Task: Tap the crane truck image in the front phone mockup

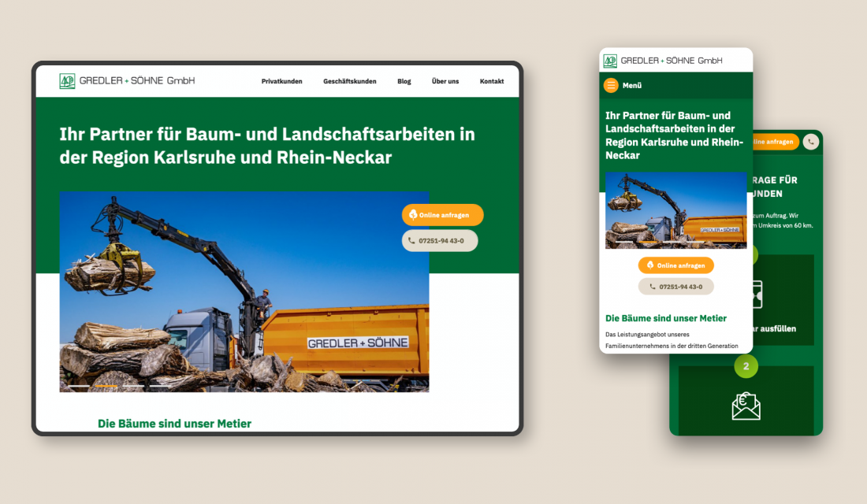Action: [675, 210]
